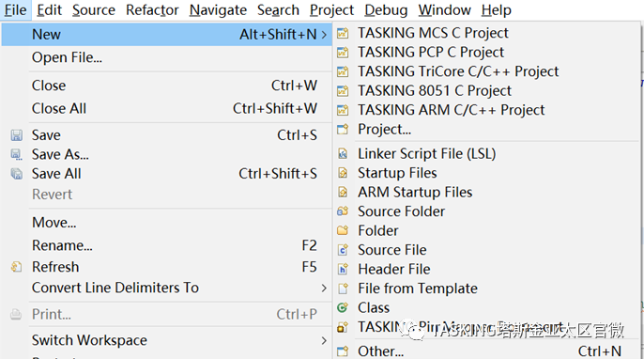Click the Refresh icon
Screen dimensions: 644x359
17,267
